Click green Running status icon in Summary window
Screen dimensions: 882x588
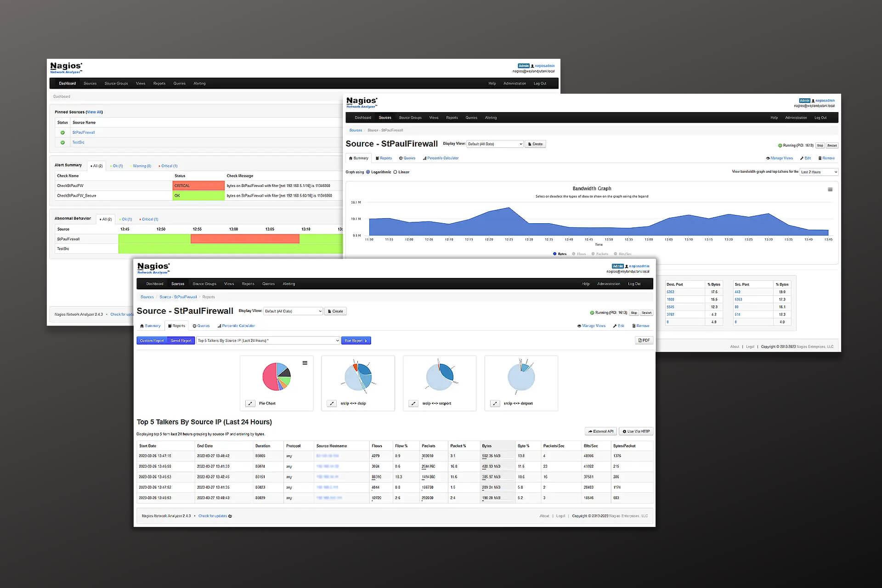coord(780,146)
